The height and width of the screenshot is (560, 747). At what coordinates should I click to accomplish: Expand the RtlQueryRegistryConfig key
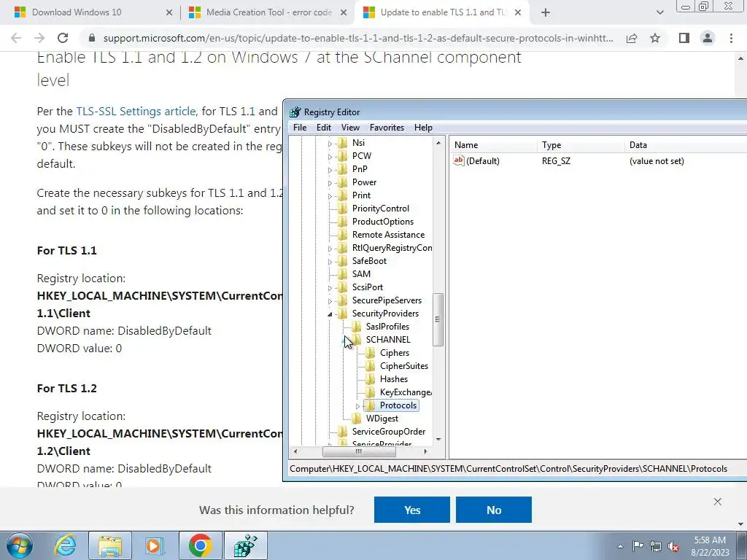click(330, 249)
